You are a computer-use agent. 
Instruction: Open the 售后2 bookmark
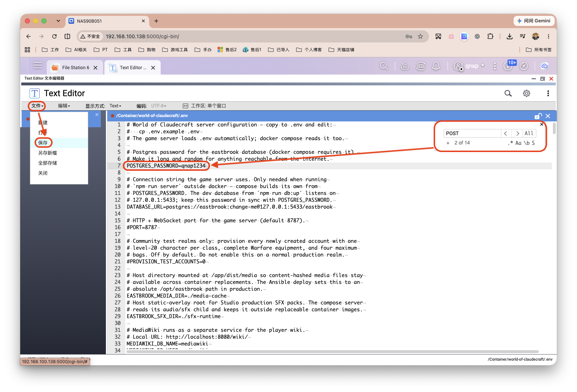227,50
